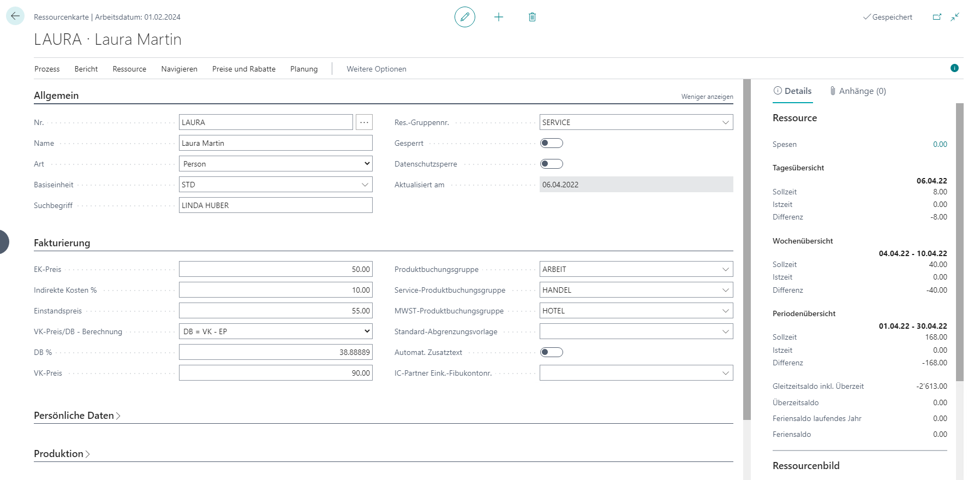Click the Überzeitsaldo label
Image resolution: width=980 pixels, height=480 pixels.
796,402
